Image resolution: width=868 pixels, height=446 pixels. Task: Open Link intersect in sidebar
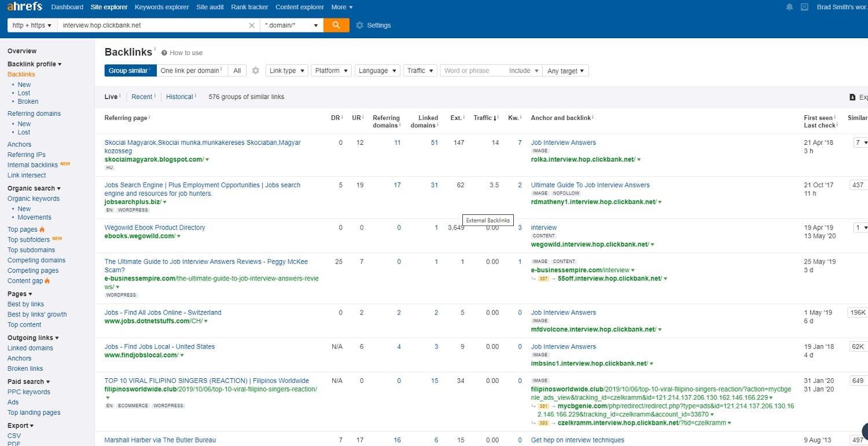pyautogui.click(x=27, y=175)
